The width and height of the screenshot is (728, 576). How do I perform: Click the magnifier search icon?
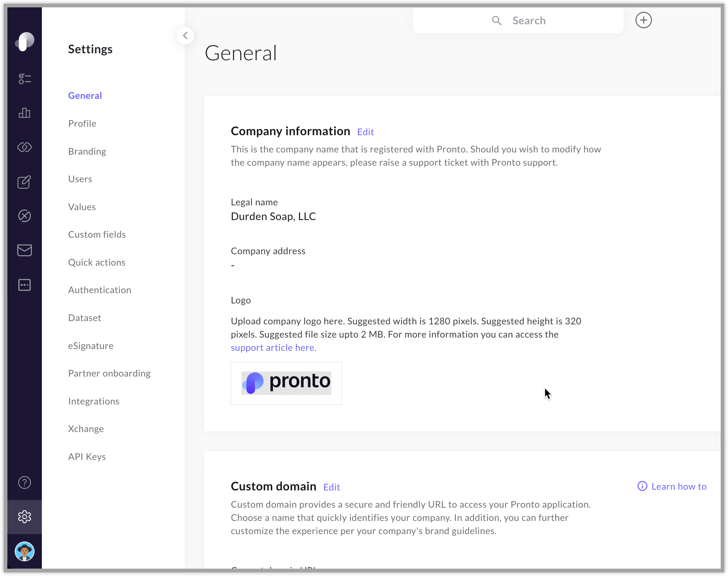point(497,21)
